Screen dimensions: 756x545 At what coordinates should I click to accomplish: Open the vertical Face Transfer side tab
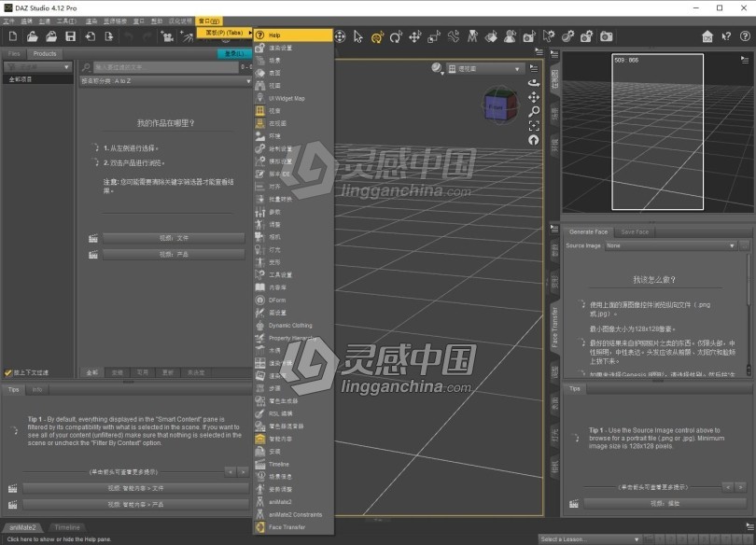tap(555, 328)
